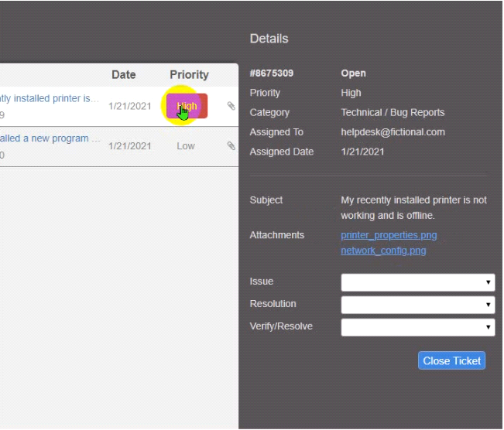The width and height of the screenshot is (504, 430).
Task: Open the installed a new program ticket
Action: pyautogui.click(x=50, y=138)
